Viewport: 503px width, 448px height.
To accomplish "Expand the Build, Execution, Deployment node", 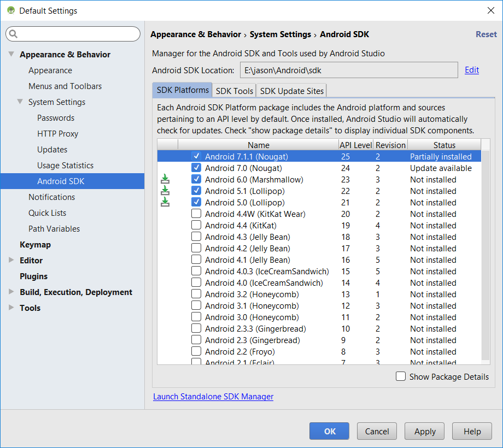I will [11, 292].
